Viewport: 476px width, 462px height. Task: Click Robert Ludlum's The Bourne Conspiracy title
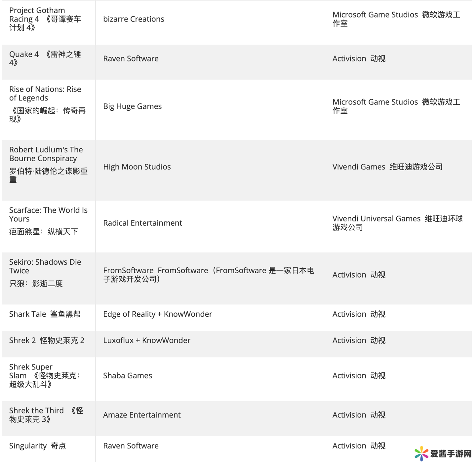[x=46, y=154]
